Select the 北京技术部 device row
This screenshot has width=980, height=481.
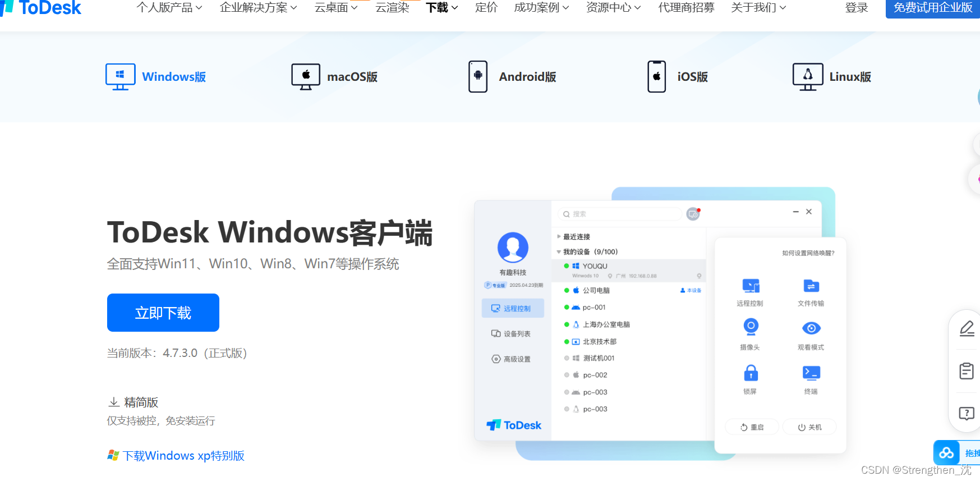pyautogui.click(x=629, y=341)
